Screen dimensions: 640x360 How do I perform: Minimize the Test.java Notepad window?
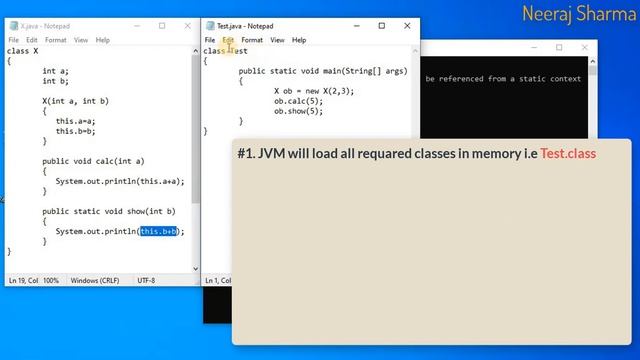(357, 26)
